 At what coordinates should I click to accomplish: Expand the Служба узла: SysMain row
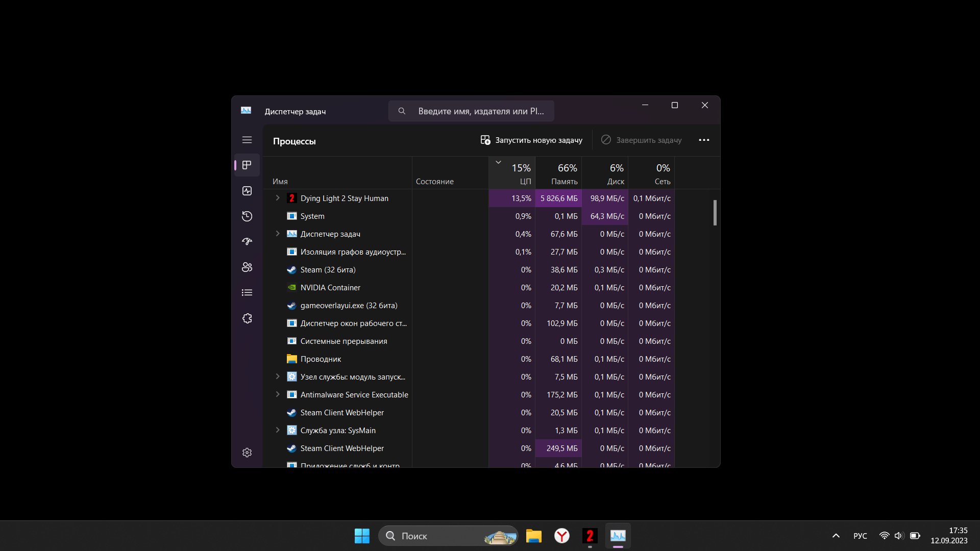pos(278,430)
